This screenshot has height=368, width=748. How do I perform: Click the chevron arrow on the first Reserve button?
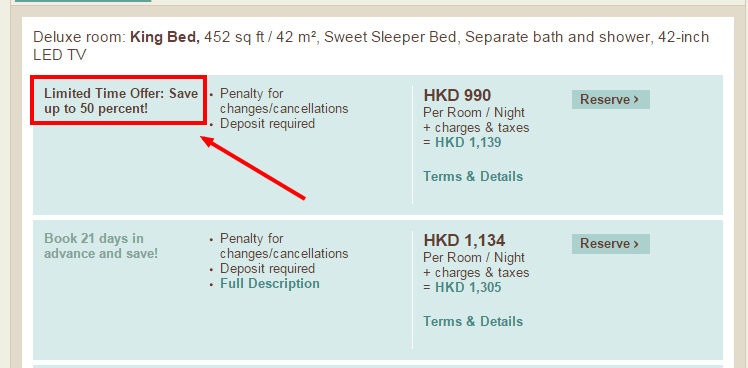(x=636, y=100)
